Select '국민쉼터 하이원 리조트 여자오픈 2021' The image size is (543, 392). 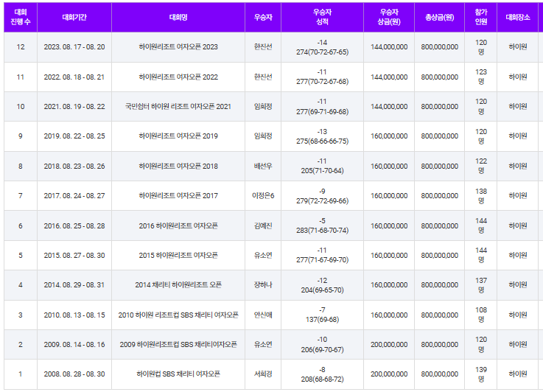pyautogui.click(x=178, y=107)
